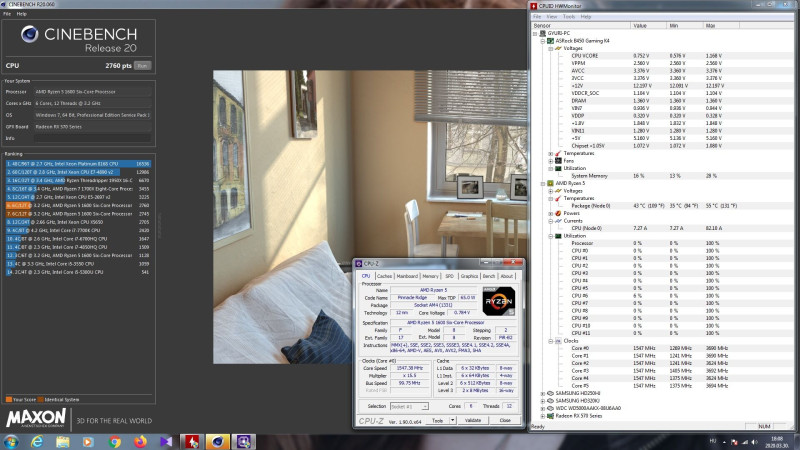
Task: Click the Ryzen logo in CPU-Z
Action: 498,301
